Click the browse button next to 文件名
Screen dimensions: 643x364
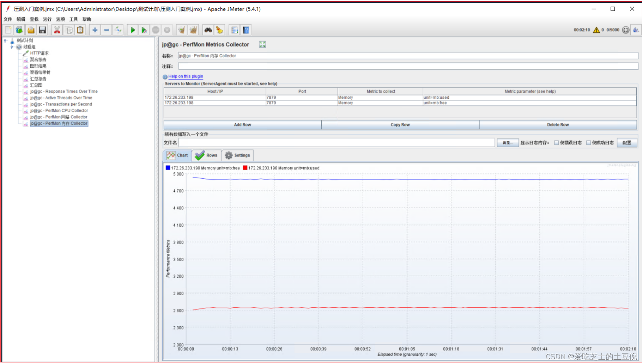(508, 143)
